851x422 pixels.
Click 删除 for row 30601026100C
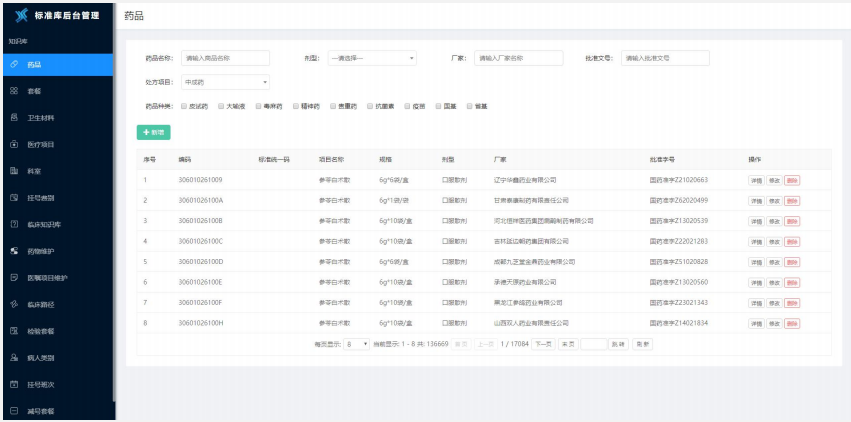click(x=792, y=242)
